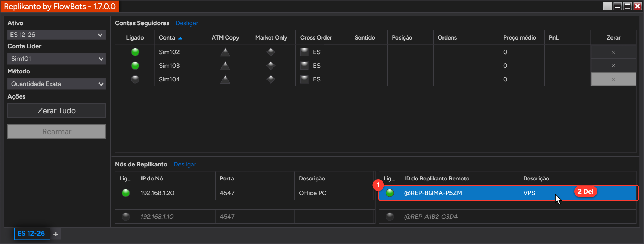
Task: Close the Replikanto window
Action: click(637, 6)
